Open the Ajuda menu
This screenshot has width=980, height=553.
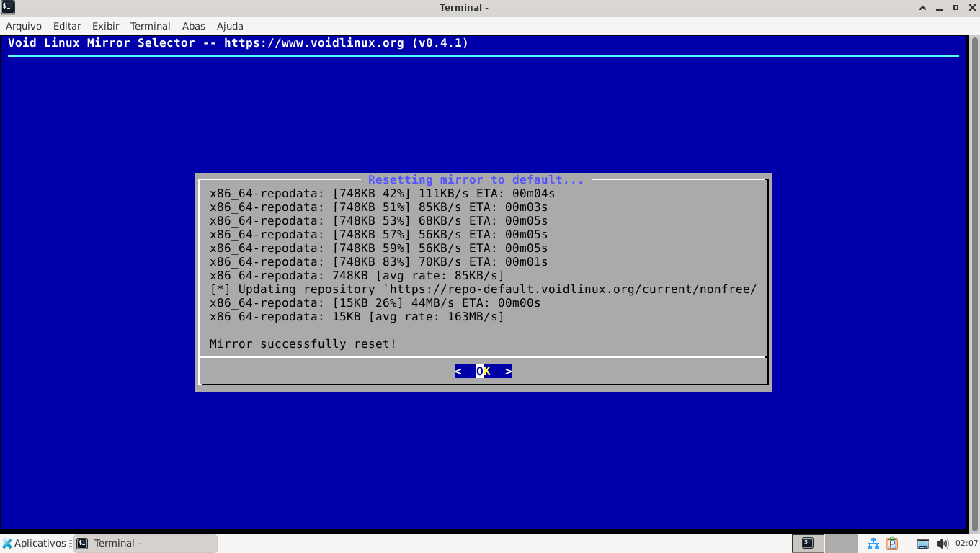point(230,26)
